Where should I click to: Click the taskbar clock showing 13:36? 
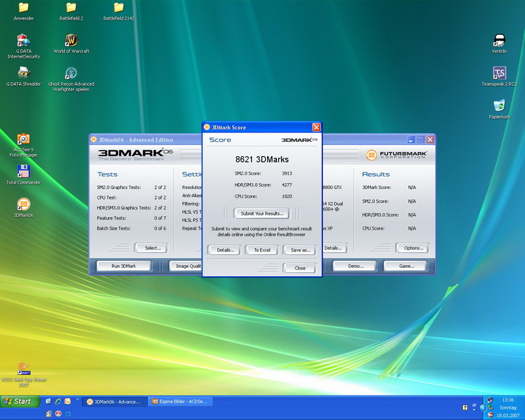[x=508, y=400]
